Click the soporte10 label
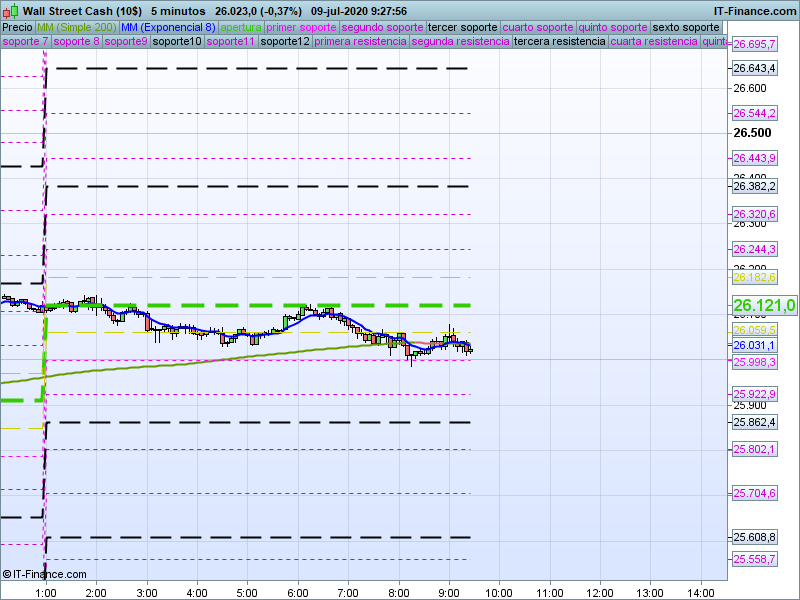This screenshot has height=600, width=800. 178,42
